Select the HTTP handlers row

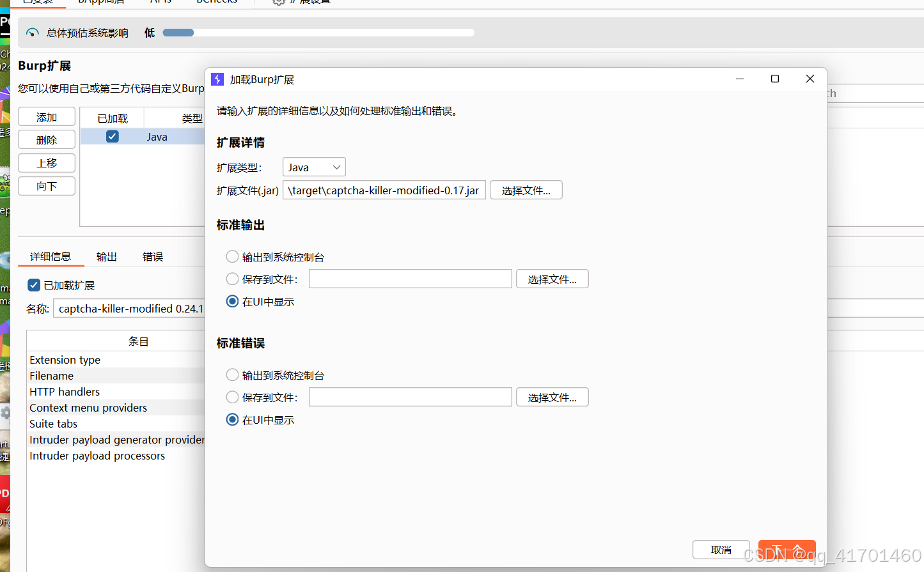pos(116,392)
